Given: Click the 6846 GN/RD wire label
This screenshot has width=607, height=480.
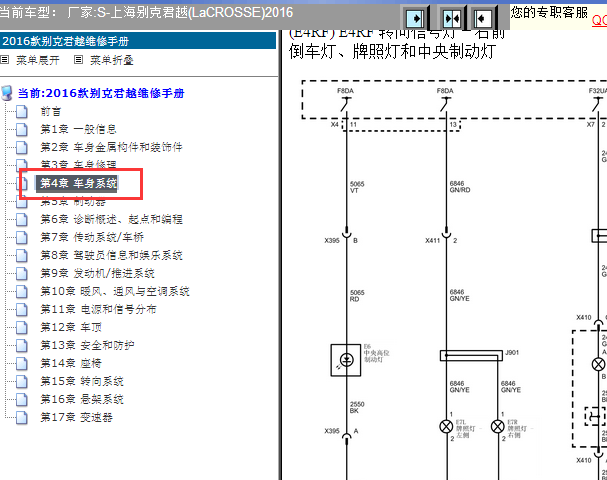Looking at the screenshot, I should (x=460, y=187).
